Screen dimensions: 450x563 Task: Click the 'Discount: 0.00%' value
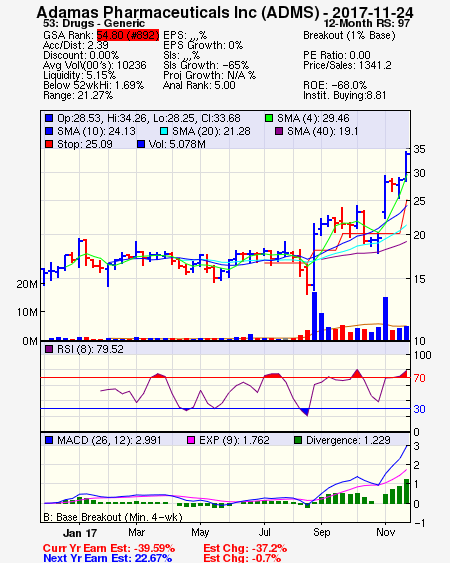(x=81, y=55)
